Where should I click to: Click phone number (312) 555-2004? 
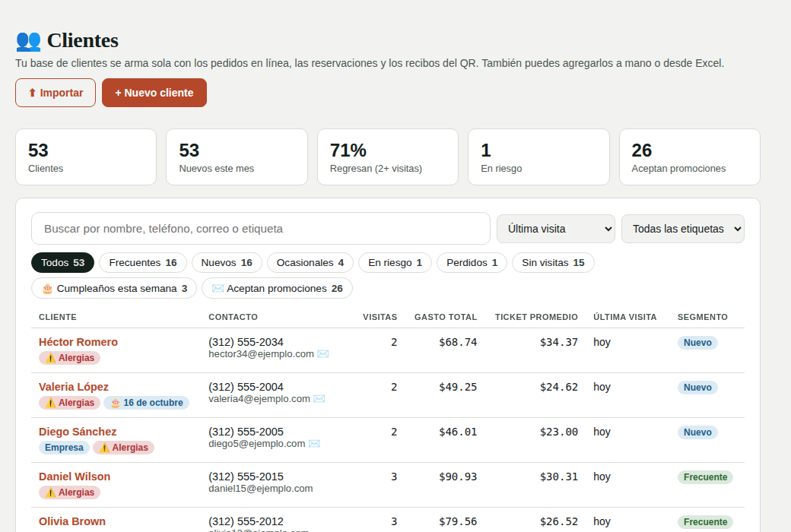246,387
